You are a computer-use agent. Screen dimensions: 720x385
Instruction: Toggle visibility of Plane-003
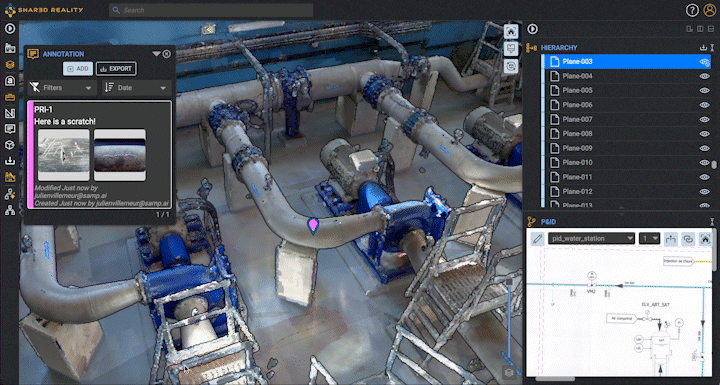tap(704, 62)
